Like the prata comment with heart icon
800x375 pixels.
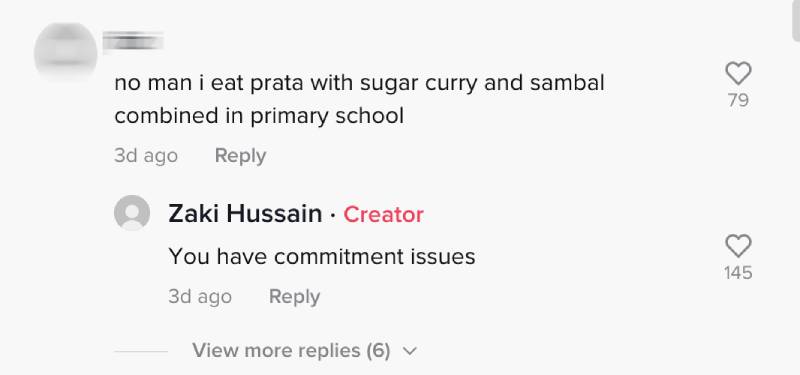click(x=738, y=73)
